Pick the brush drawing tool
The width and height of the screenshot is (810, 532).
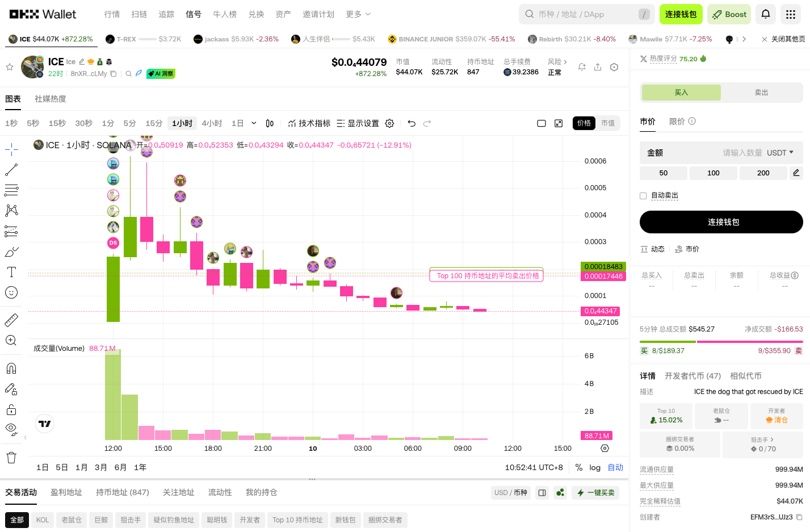point(11,252)
